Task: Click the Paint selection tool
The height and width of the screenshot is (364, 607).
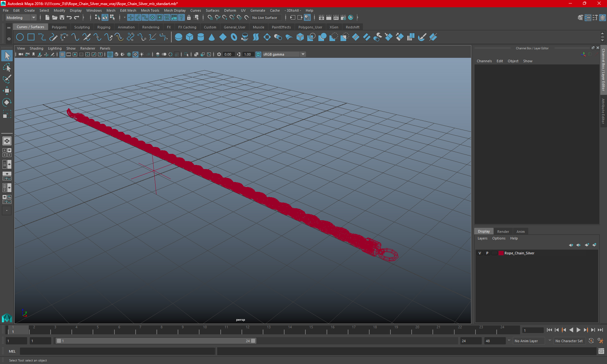Action: 7,79
